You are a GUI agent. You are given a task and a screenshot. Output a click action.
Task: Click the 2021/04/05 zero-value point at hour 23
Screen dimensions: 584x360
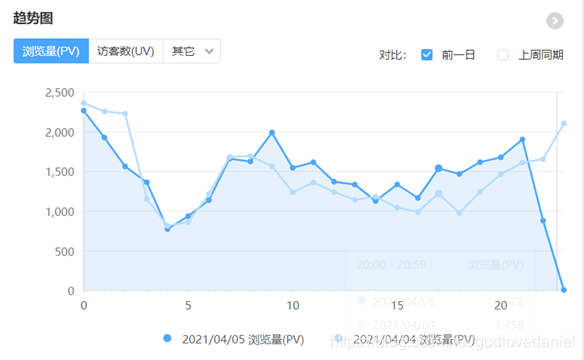564,290
